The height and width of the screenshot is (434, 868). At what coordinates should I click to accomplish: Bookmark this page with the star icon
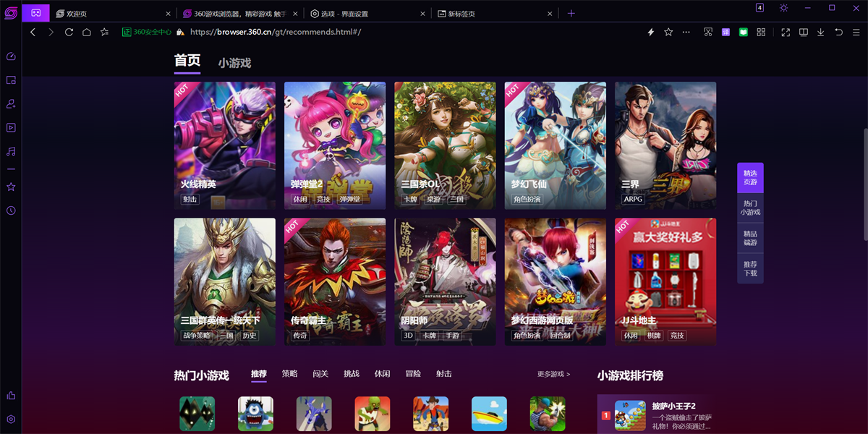coord(668,33)
